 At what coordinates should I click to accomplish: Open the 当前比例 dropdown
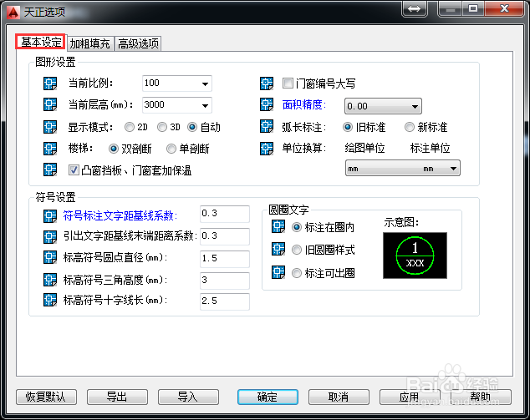point(205,83)
